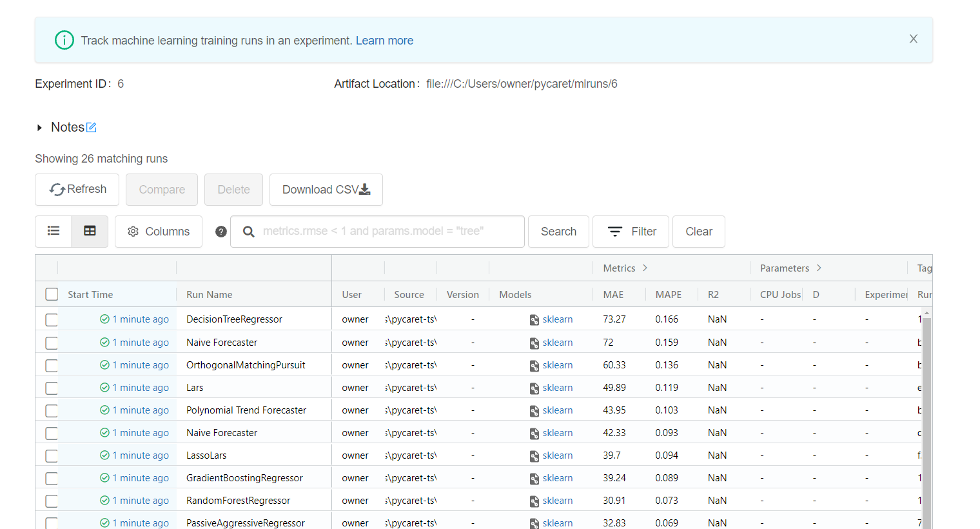Viewport: 980px width, 529px height.
Task: Check the Lars run checkbox
Action: [52, 388]
